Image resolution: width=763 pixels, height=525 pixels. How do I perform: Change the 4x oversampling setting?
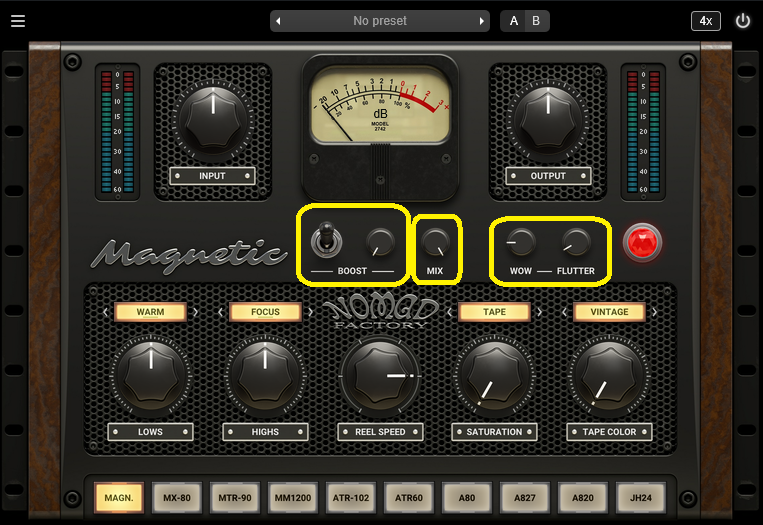coord(706,21)
